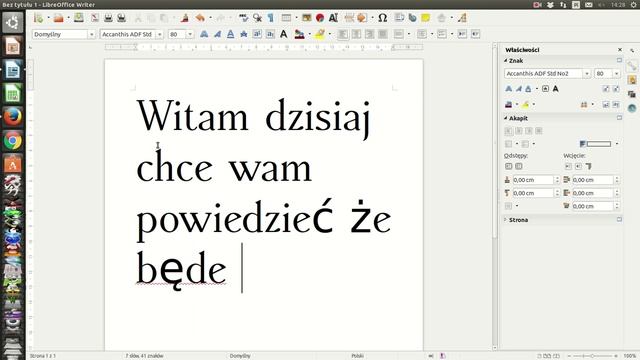This screenshot has width=640, height=360.
Task: Decrease font size in sidebar Znak section
Action: pyautogui.click(x=616, y=89)
